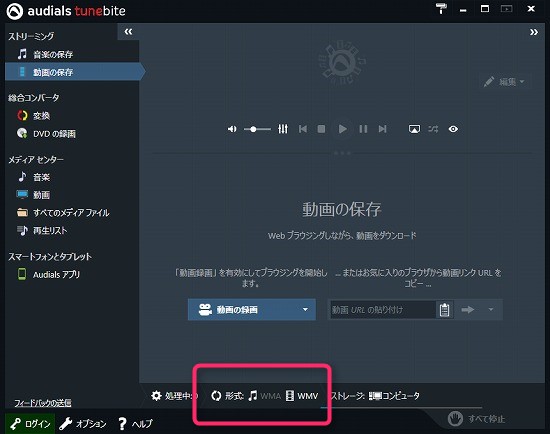This screenshot has height=434, width=550.
Task: Click the speaker mute icon
Action: coord(232,129)
